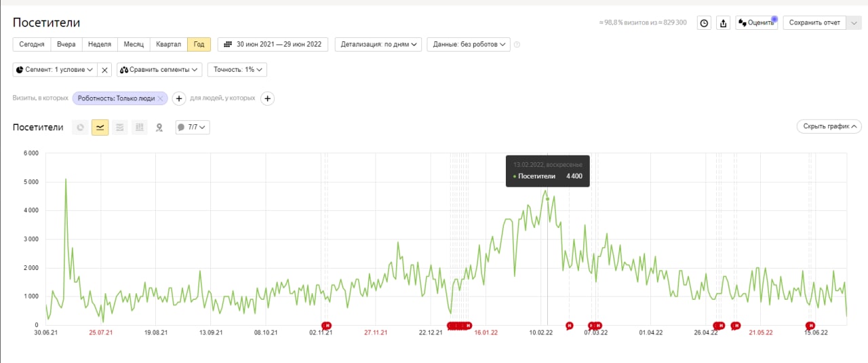868x363 pixels.
Task: Click the Сохранить отчет button
Action: 814,22
